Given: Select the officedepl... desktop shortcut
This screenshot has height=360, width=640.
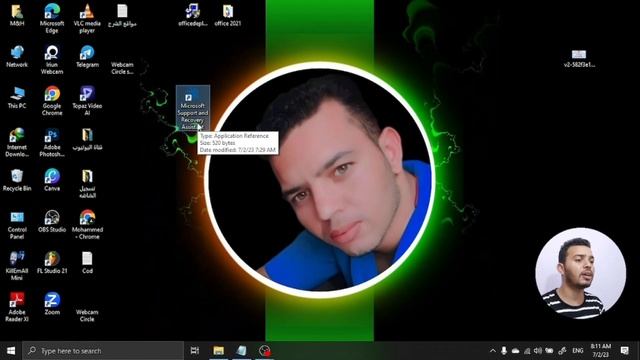Looking at the screenshot, I should click(x=193, y=15).
